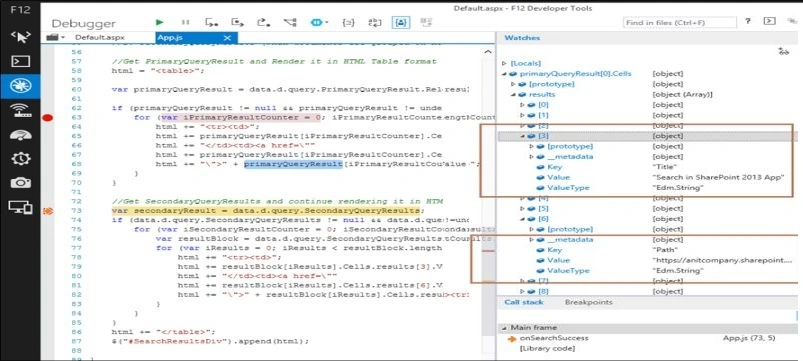
Task: Open the Profiler sidebar icon
Action: tap(20, 159)
